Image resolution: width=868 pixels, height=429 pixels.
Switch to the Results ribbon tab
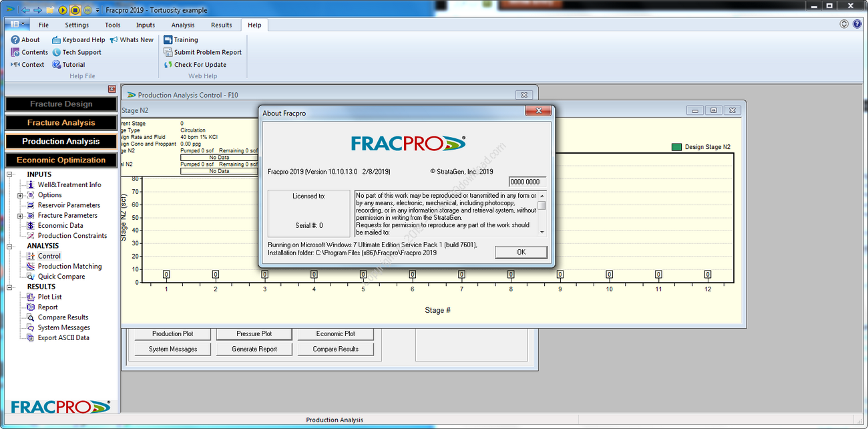coord(222,25)
